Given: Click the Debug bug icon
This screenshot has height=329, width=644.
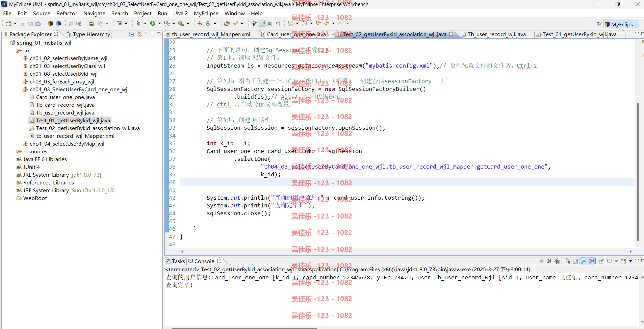Looking at the screenshot, I should click(138, 23).
